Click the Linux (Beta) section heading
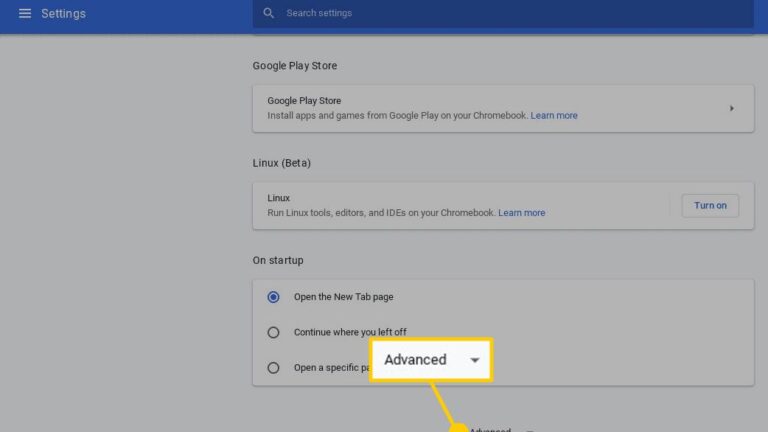Viewport: 768px width, 432px height. pyautogui.click(x=282, y=163)
